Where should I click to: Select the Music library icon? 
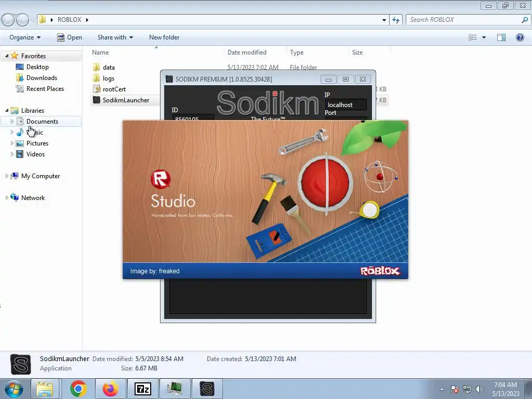click(x=20, y=132)
